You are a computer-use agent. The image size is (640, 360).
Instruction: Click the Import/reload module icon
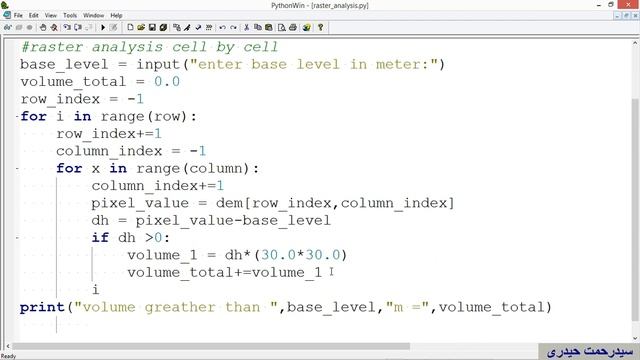click(209, 27)
